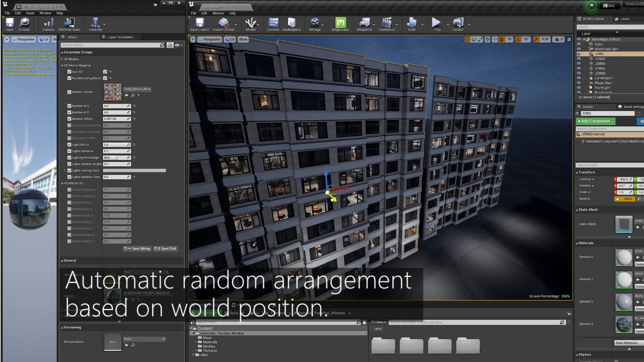Toggle the Use UV1 checkbox
Viewport: 644px width, 362px height.
pyautogui.click(x=105, y=71)
